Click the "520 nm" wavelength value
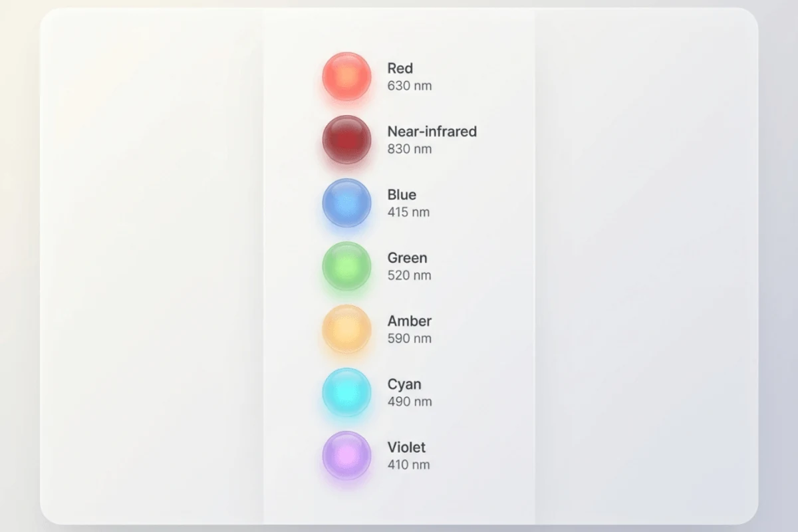 410,275
